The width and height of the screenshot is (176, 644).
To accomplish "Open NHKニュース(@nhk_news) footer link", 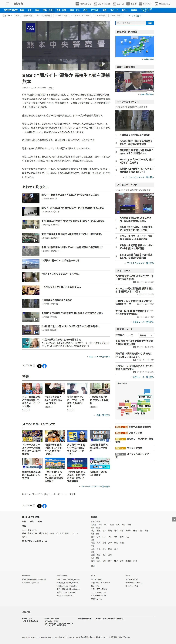I will coord(68,579).
